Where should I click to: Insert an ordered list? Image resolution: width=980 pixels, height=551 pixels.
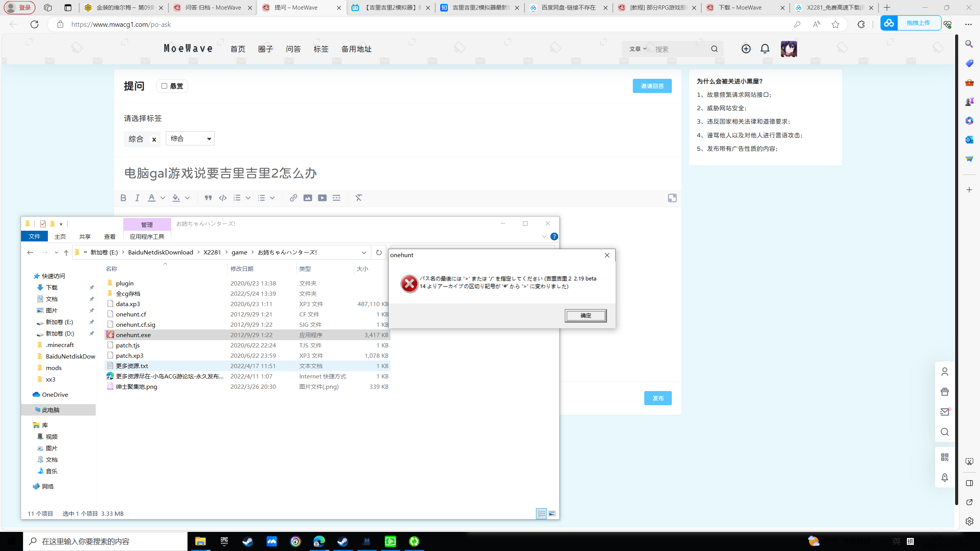point(237,198)
